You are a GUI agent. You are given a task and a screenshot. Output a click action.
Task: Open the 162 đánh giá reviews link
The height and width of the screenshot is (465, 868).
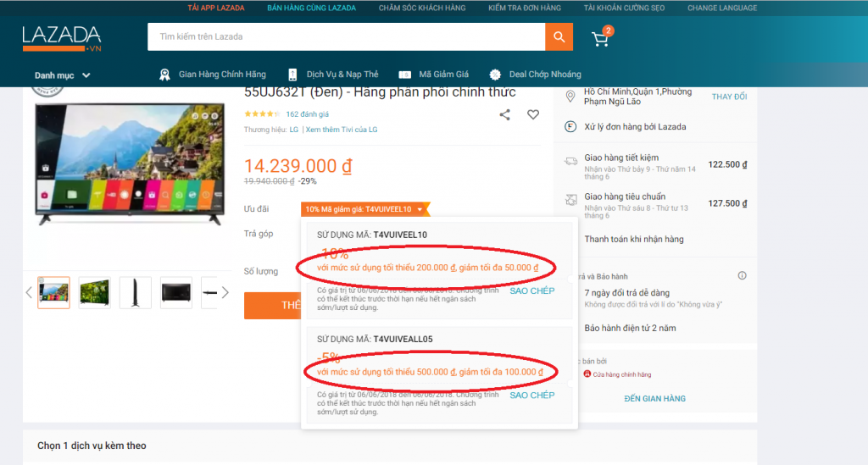point(307,114)
